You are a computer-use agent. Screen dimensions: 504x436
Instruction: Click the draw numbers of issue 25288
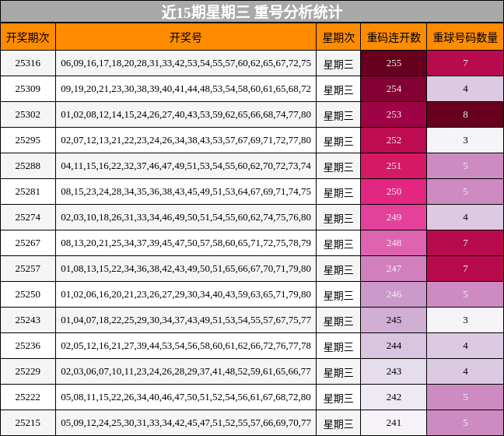click(186, 166)
